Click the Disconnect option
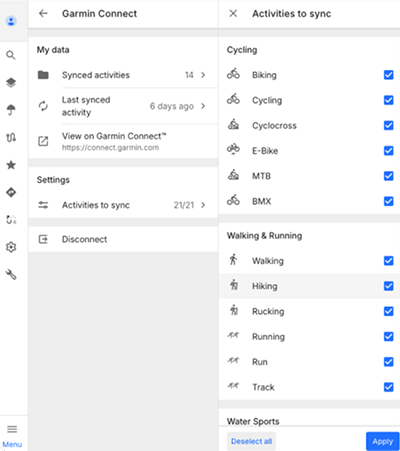This screenshot has height=451, width=400. [x=123, y=239]
